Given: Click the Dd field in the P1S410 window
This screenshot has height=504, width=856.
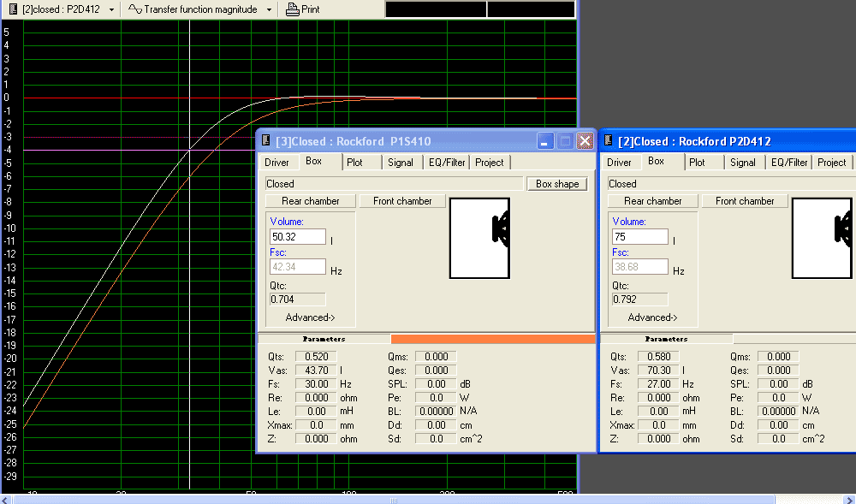Looking at the screenshot, I should pyautogui.click(x=436, y=425).
